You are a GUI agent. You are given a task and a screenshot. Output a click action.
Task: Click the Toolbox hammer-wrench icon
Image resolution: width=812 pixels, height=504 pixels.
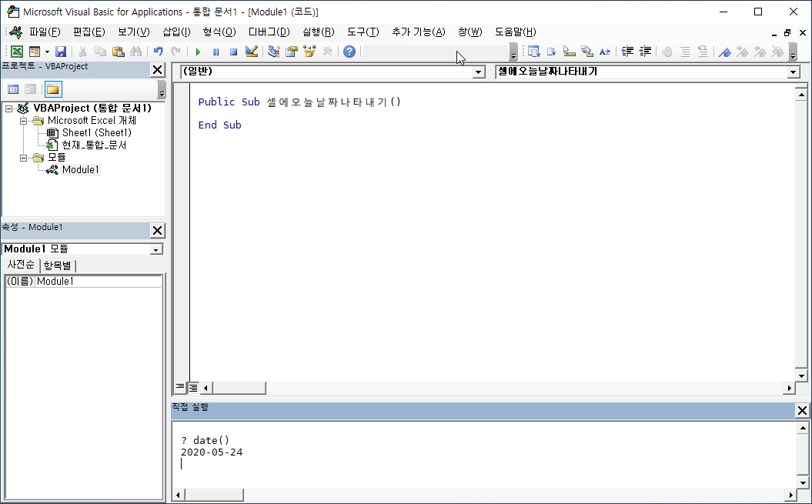click(x=327, y=52)
